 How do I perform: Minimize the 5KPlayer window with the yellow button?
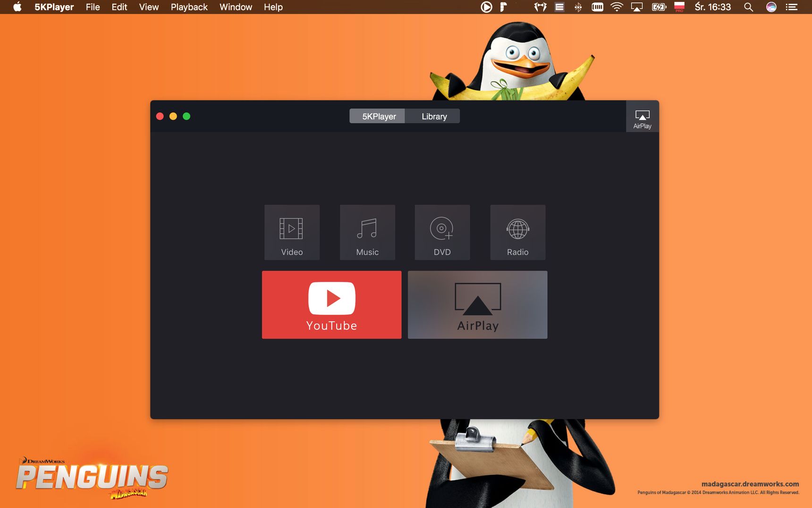coord(173,116)
